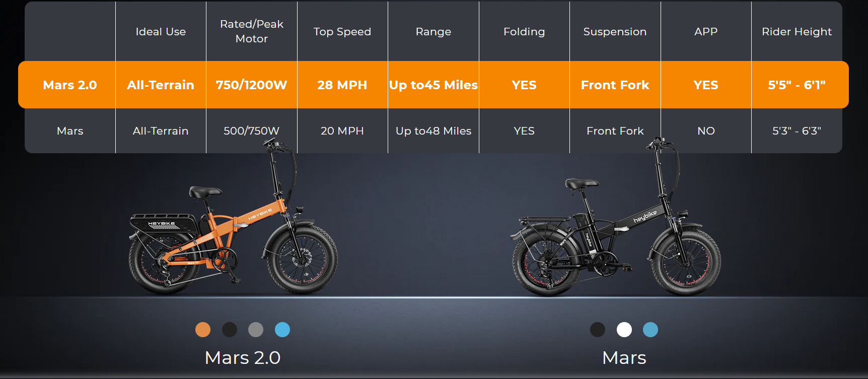
Task: Open the black Mars bike image
Action: pyautogui.click(x=615, y=217)
